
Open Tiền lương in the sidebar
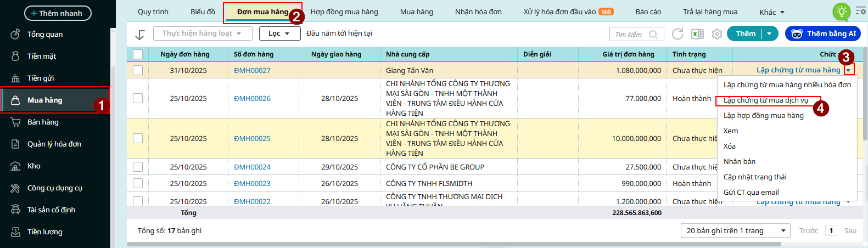click(44, 232)
